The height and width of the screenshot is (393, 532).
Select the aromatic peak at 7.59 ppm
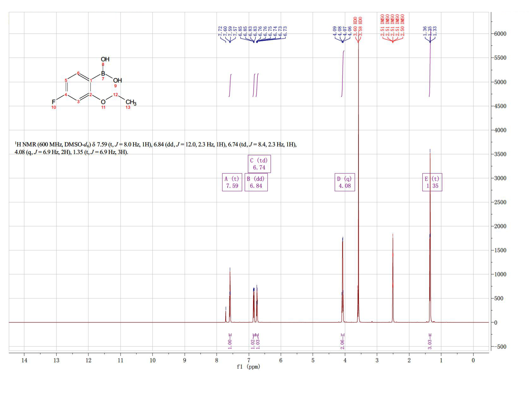pos(230,297)
